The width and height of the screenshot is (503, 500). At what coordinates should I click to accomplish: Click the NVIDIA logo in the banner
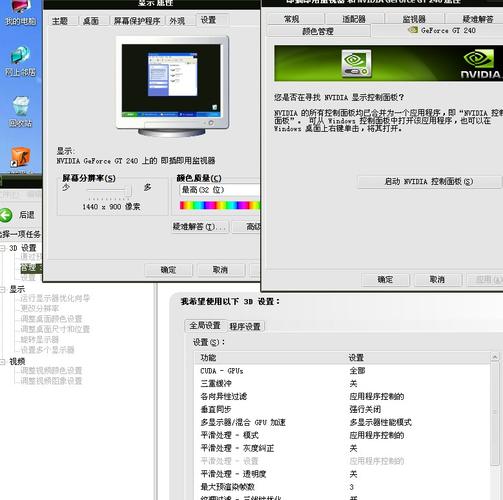[480, 64]
